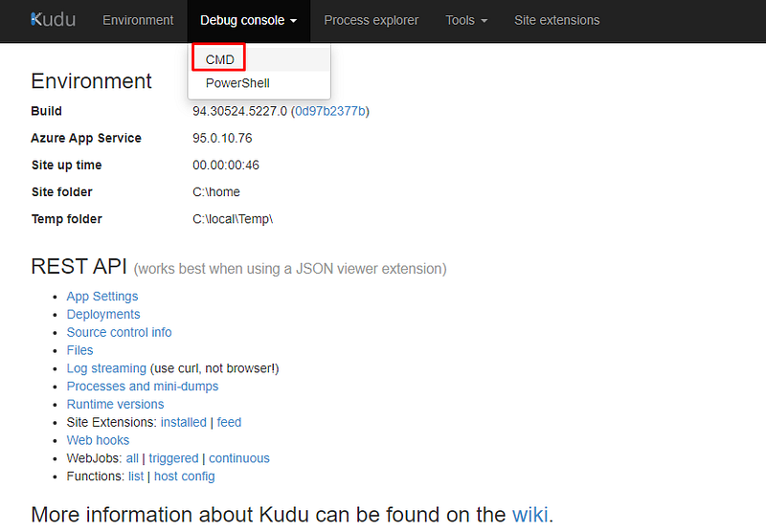Open the Log streaming link
Image resolution: width=766 pixels, height=532 pixels.
coord(106,368)
